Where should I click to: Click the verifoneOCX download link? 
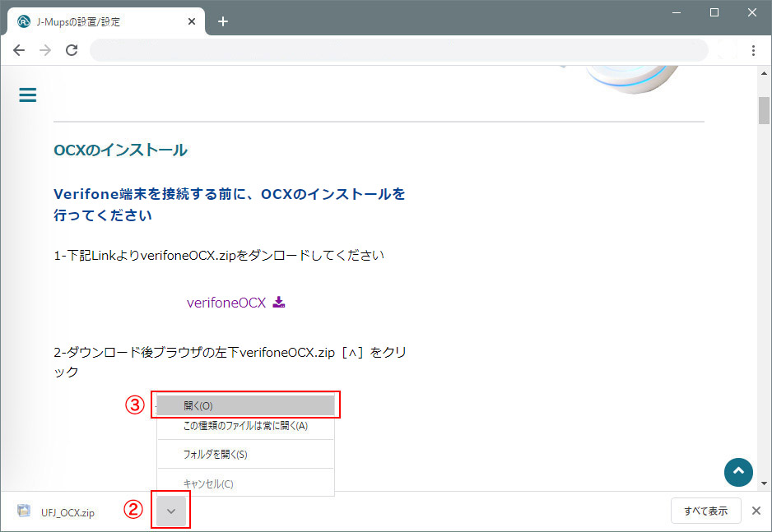point(226,303)
